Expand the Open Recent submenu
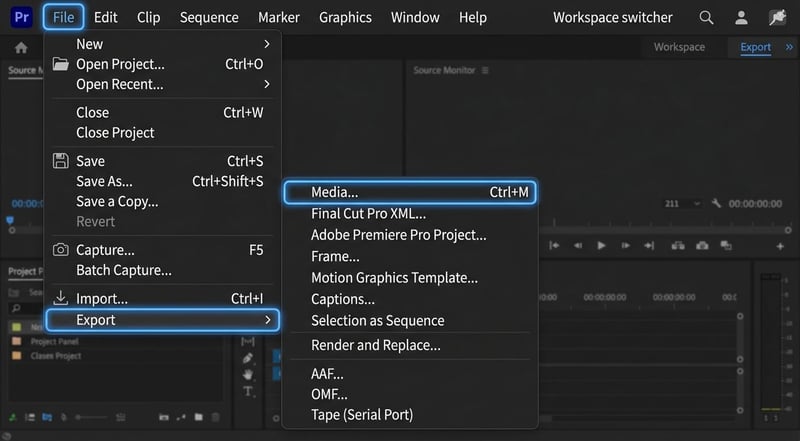The width and height of the screenshot is (800, 441). pos(163,84)
